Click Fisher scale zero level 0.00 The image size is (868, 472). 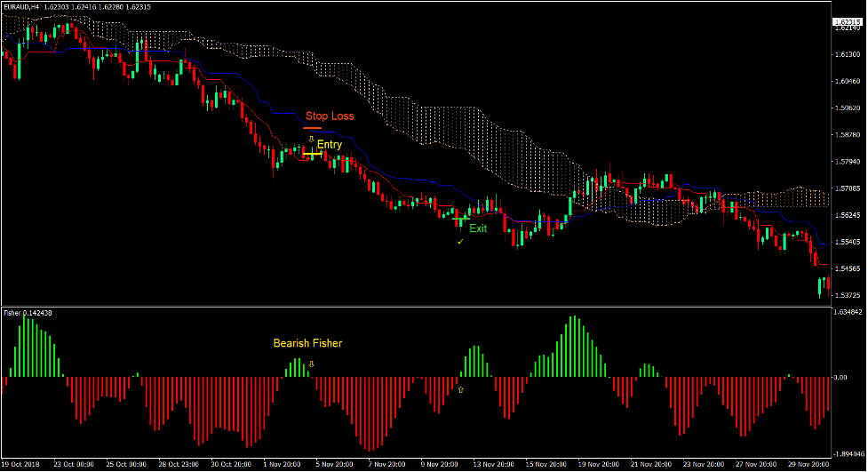click(840, 377)
